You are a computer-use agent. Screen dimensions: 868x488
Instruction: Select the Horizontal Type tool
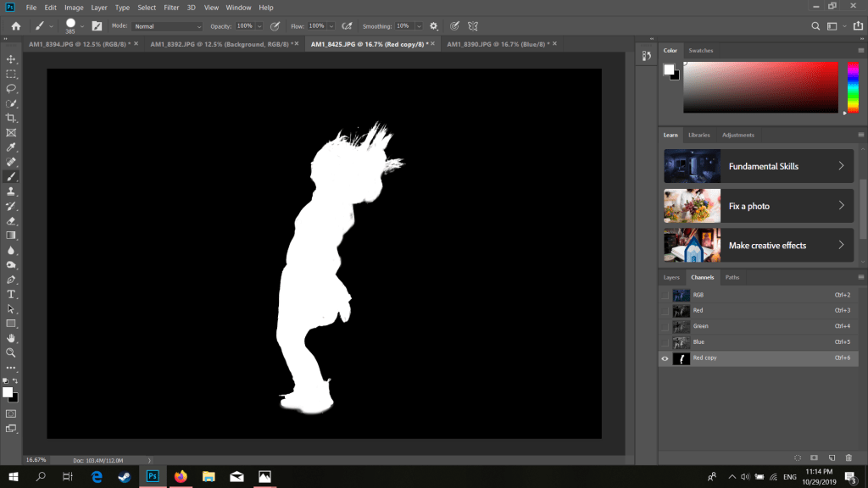pyautogui.click(x=11, y=294)
